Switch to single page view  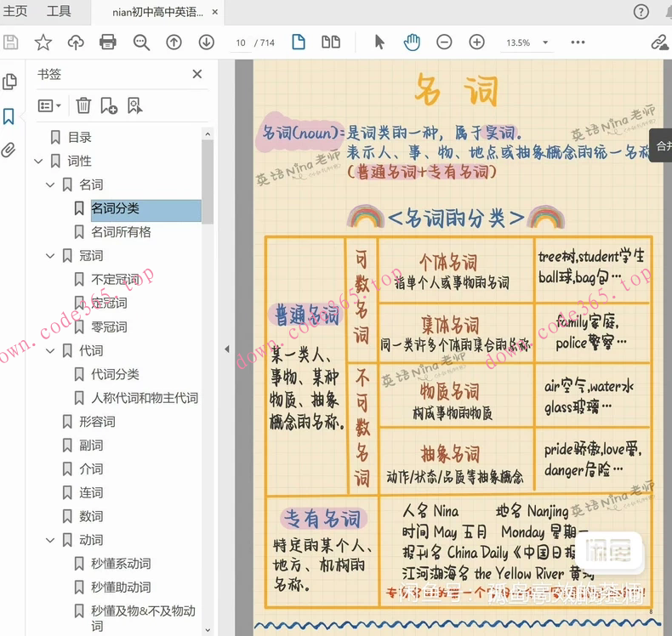click(299, 42)
